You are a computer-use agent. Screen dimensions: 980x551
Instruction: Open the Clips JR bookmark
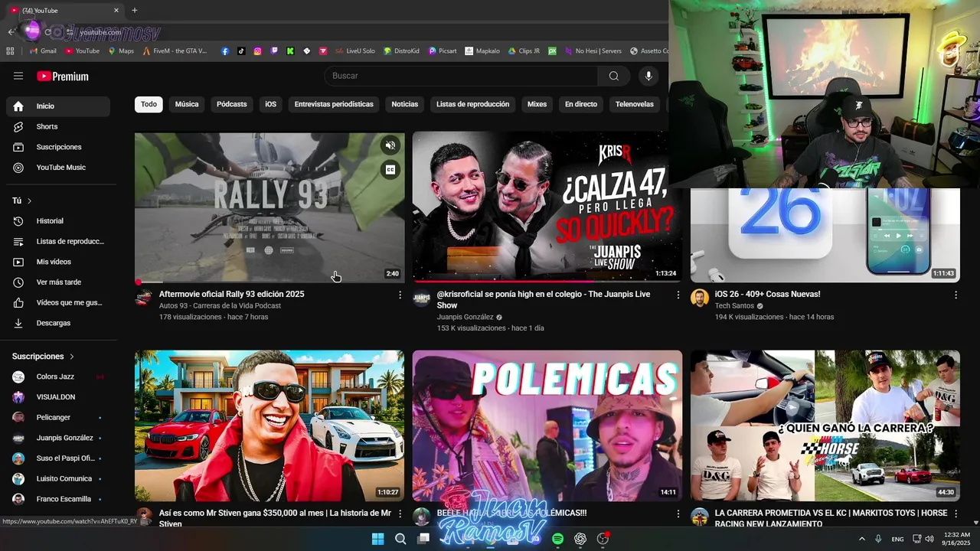pos(524,51)
